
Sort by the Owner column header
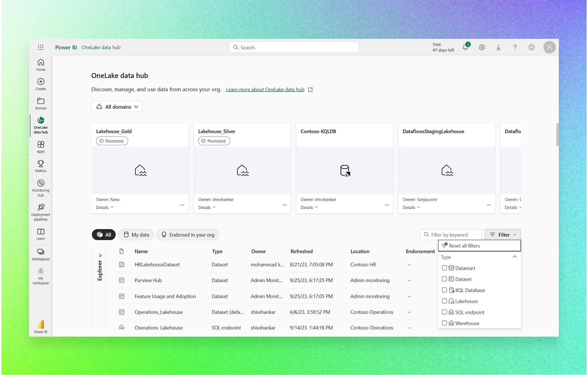click(x=258, y=251)
